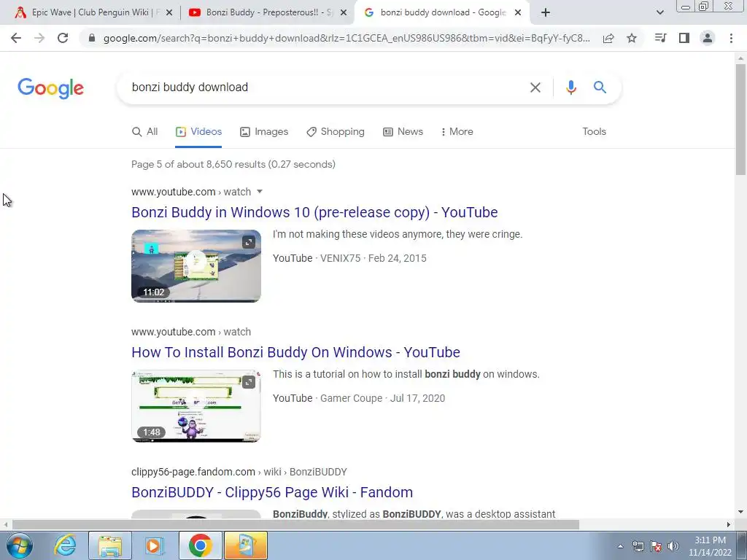Screen dimensions: 747x560
Task: Expand dropdown next to youtube.com watch
Action: tap(260, 192)
